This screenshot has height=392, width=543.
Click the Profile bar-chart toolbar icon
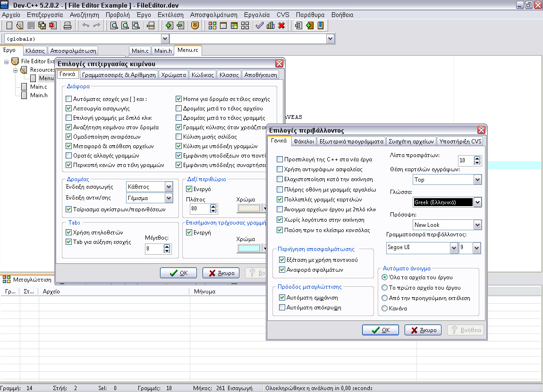[271, 25]
